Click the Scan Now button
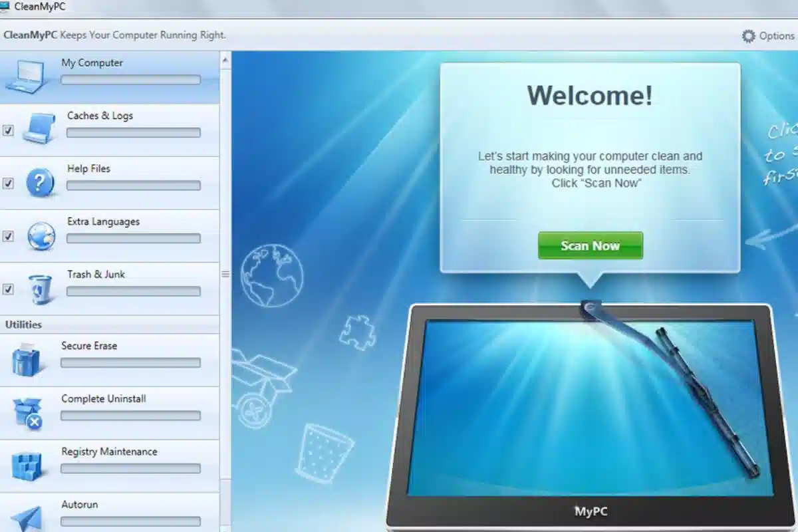 click(591, 245)
